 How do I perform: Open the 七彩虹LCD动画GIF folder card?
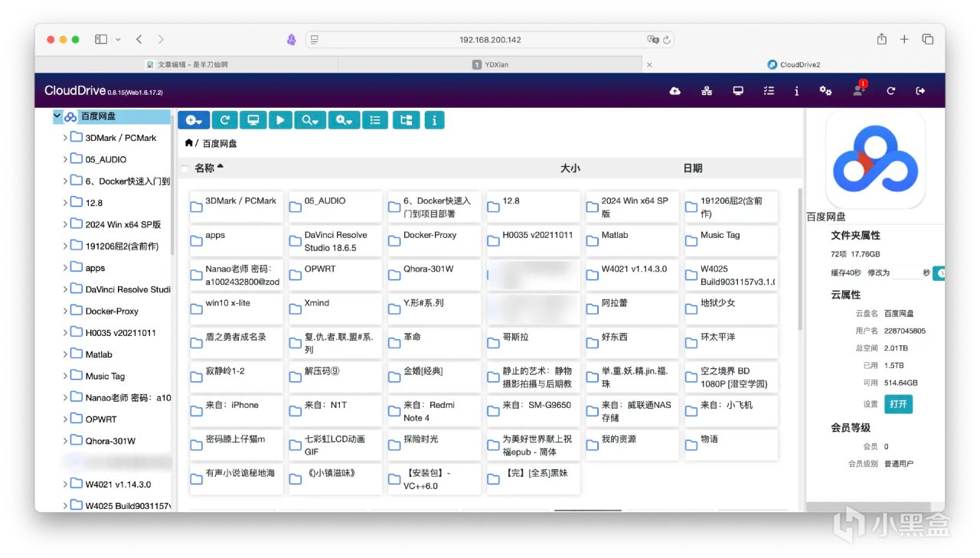(334, 445)
